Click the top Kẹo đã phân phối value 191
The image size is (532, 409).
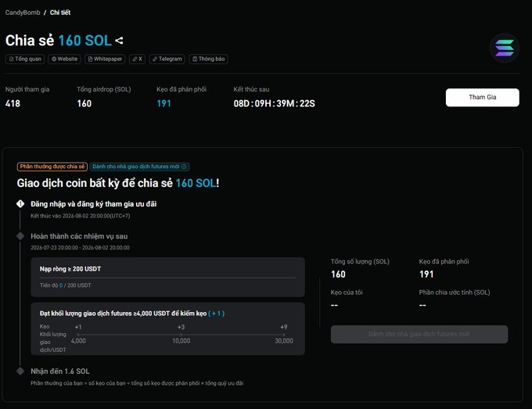tap(164, 103)
